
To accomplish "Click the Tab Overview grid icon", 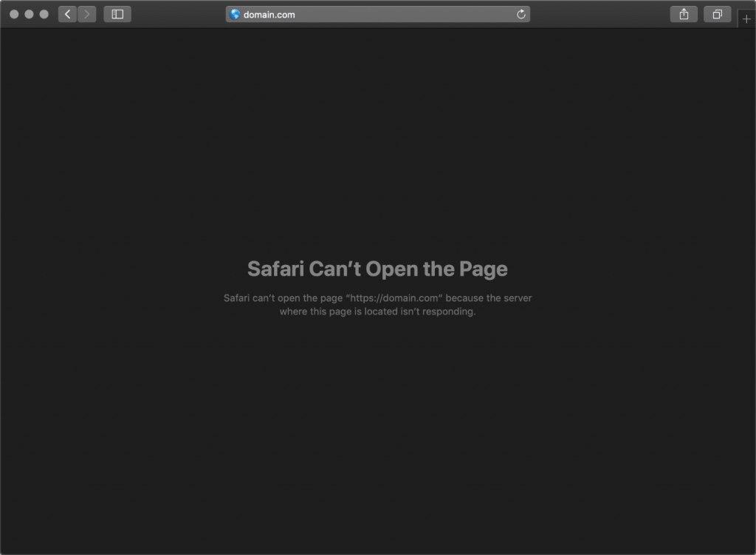I will [x=717, y=13].
